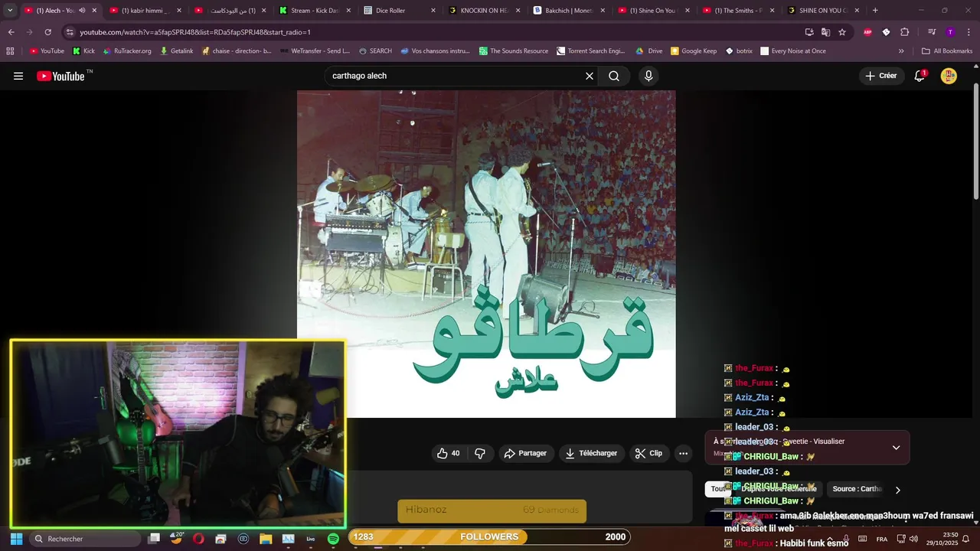The height and width of the screenshot is (551, 980).
Task: Select the Tout filter chip
Action: point(718,489)
